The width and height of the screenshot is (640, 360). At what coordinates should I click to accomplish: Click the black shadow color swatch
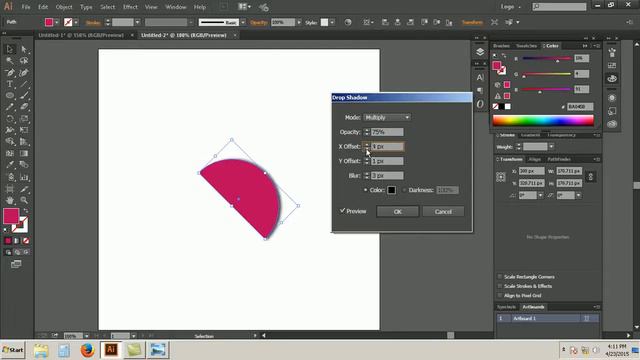[x=391, y=190]
